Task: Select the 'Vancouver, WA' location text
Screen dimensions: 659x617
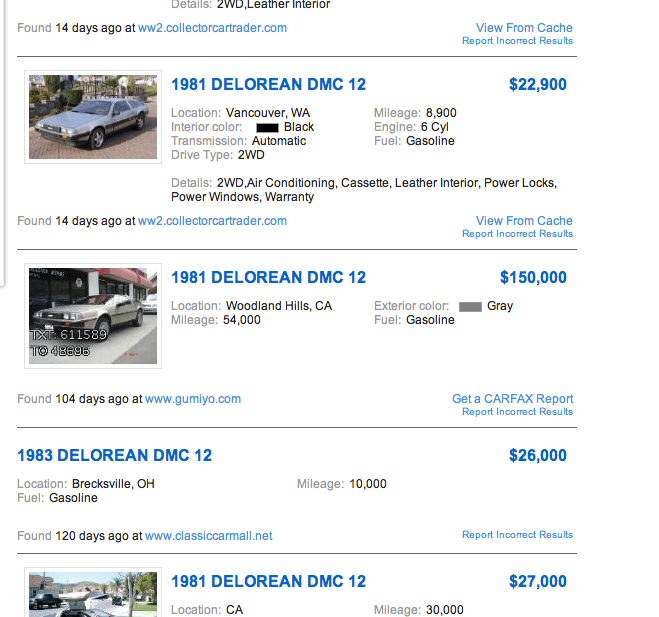Action: [268, 113]
